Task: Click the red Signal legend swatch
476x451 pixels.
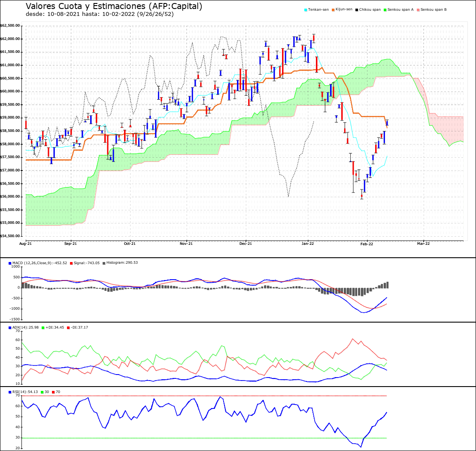Action: [71, 263]
